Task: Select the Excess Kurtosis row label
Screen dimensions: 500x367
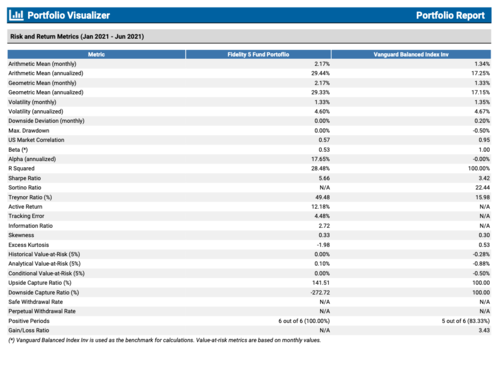Action: point(28,245)
